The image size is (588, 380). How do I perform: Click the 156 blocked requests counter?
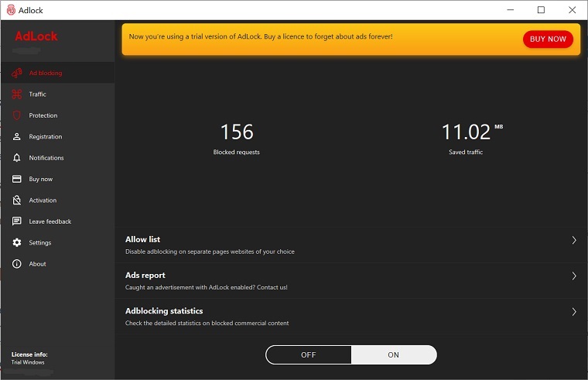click(x=237, y=132)
